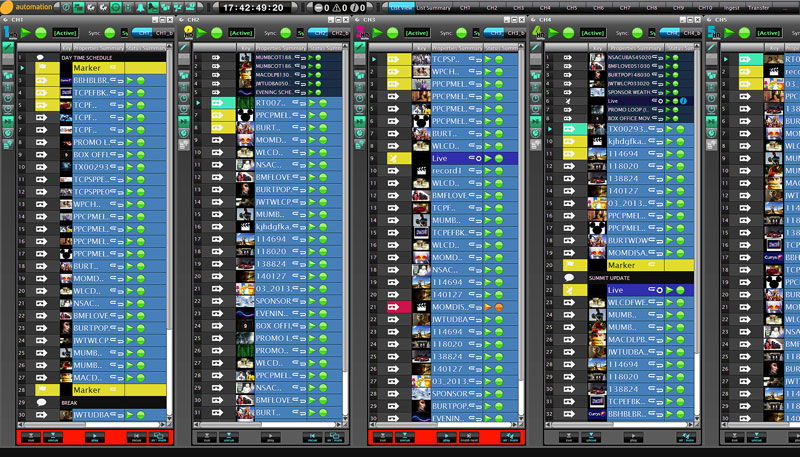Click the green play button in CH1 header
800x457 pixels.
pos(26,32)
